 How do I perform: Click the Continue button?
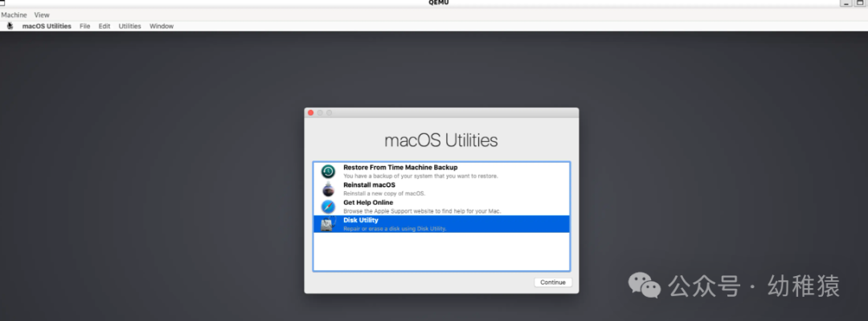click(x=552, y=282)
